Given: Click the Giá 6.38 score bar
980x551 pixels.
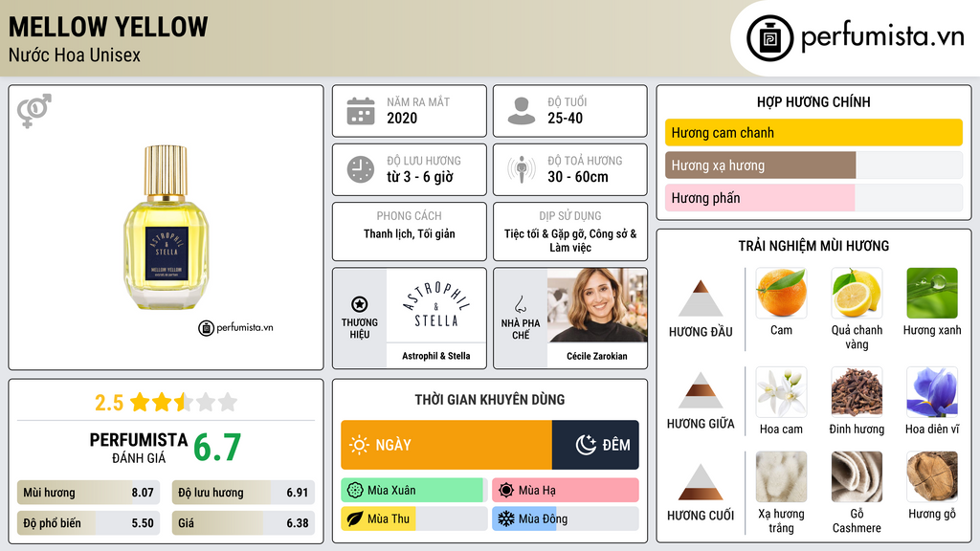Looking at the screenshot, I should 243,523.
